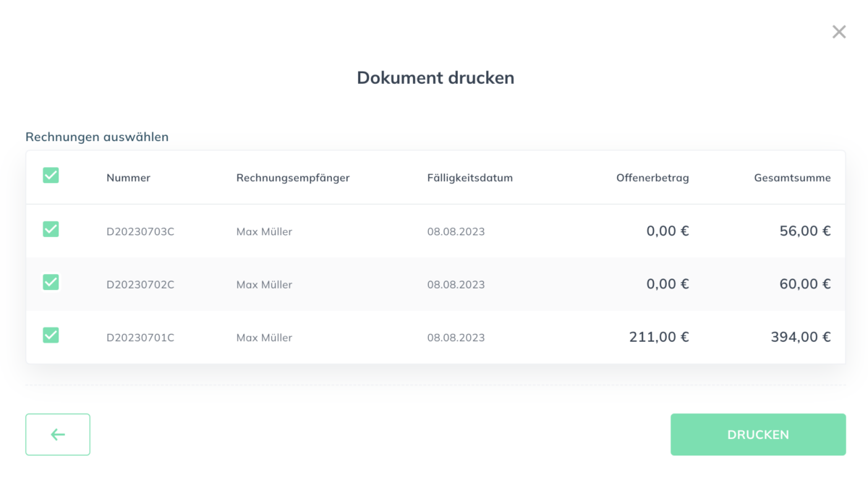
Task: Select invoice number D20230701C
Action: (140, 338)
